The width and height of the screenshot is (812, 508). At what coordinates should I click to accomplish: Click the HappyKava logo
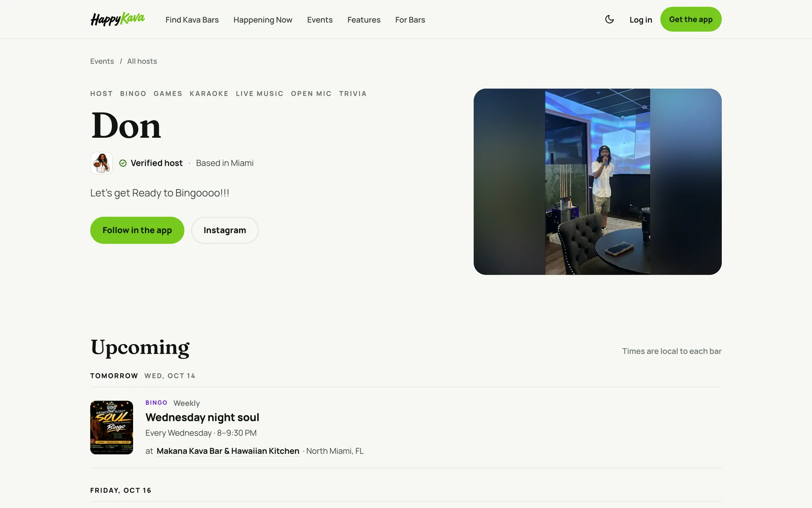coord(117,19)
